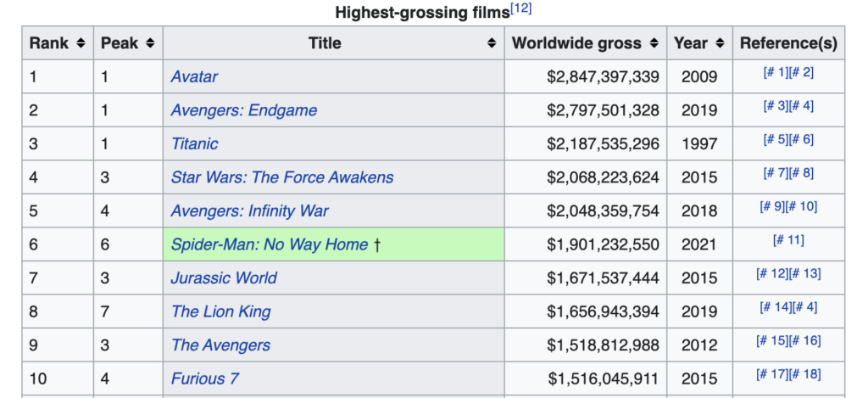This screenshot has width=868, height=398.
Task: Open Star Wars: The Force Awakens link
Action: [282, 177]
